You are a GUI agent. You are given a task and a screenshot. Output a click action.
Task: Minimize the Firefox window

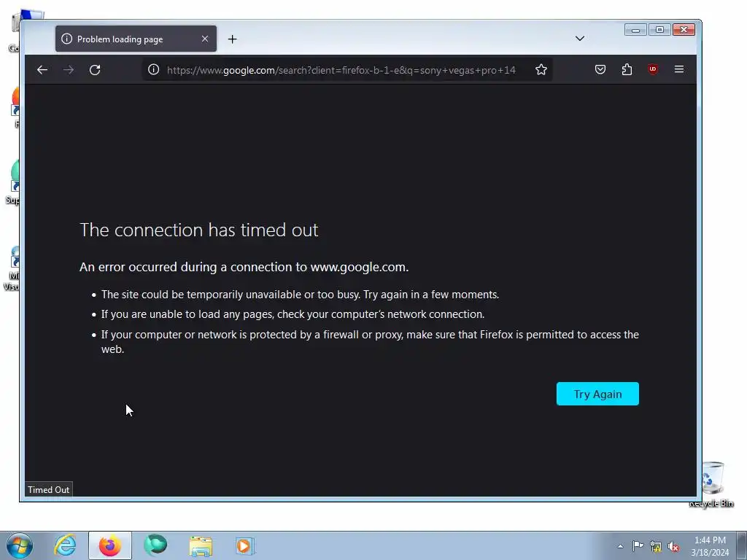(635, 30)
